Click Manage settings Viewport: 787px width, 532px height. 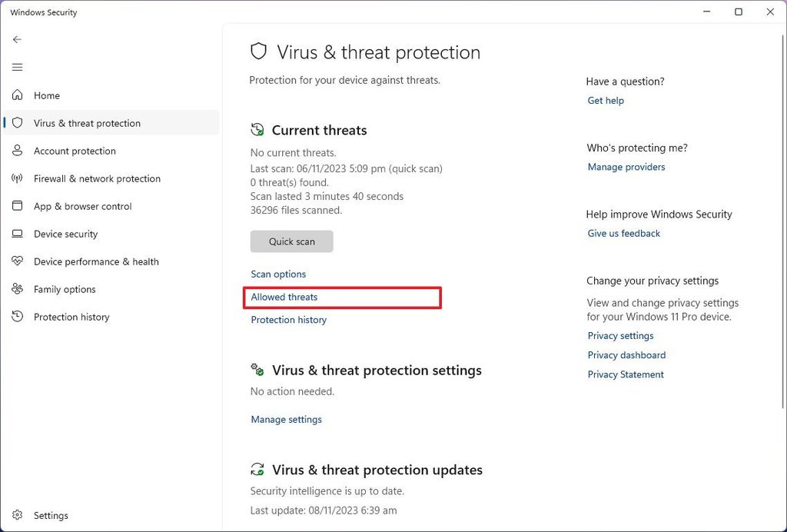point(286,419)
